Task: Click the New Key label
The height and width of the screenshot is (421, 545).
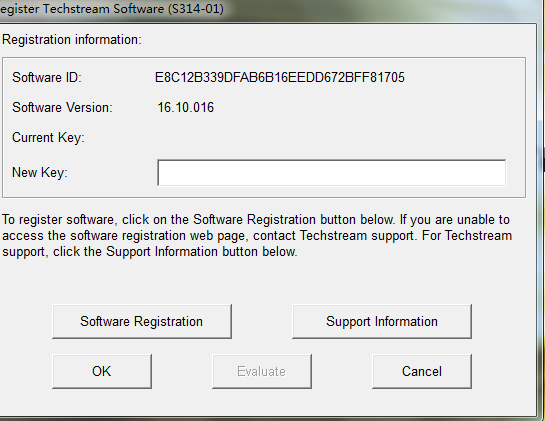Action: click(40, 172)
